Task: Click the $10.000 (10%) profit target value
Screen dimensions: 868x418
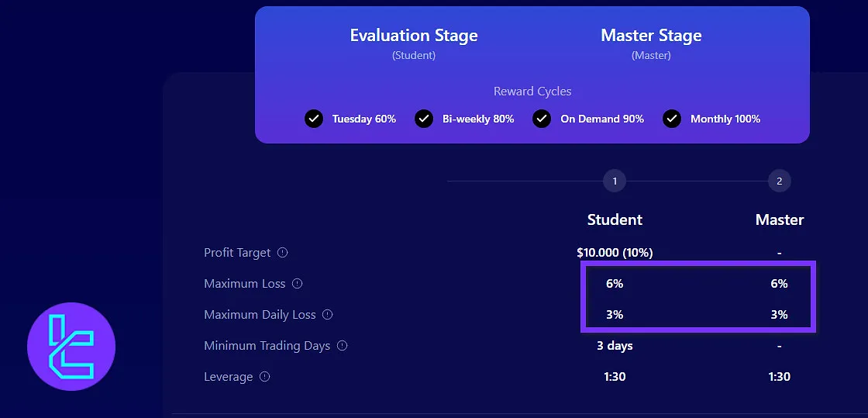Action: point(615,253)
